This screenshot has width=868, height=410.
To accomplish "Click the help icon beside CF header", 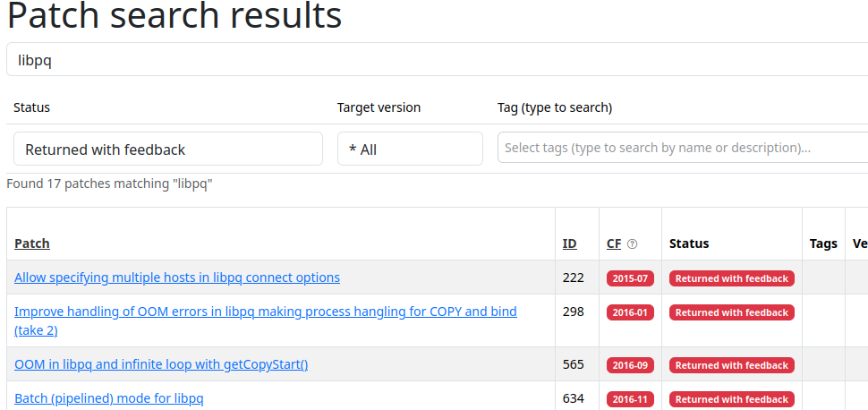I will click(633, 243).
